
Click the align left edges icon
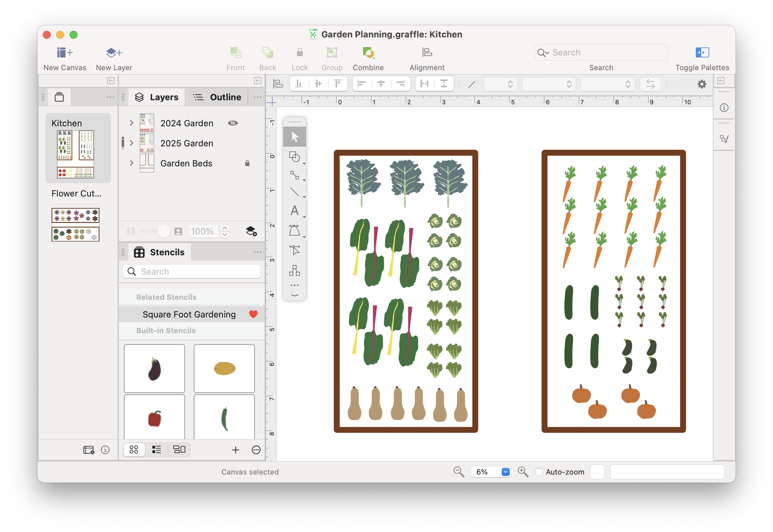(x=362, y=84)
